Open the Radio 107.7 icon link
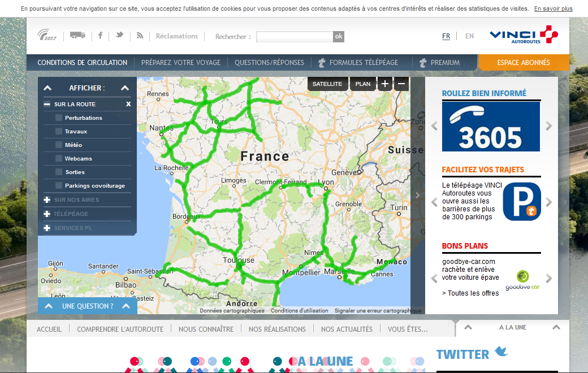Screen dimensions: 588x373 coord(47,35)
